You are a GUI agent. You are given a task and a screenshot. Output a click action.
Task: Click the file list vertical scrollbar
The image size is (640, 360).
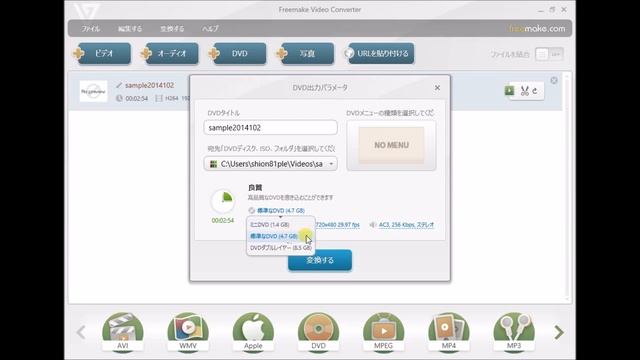click(x=567, y=187)
